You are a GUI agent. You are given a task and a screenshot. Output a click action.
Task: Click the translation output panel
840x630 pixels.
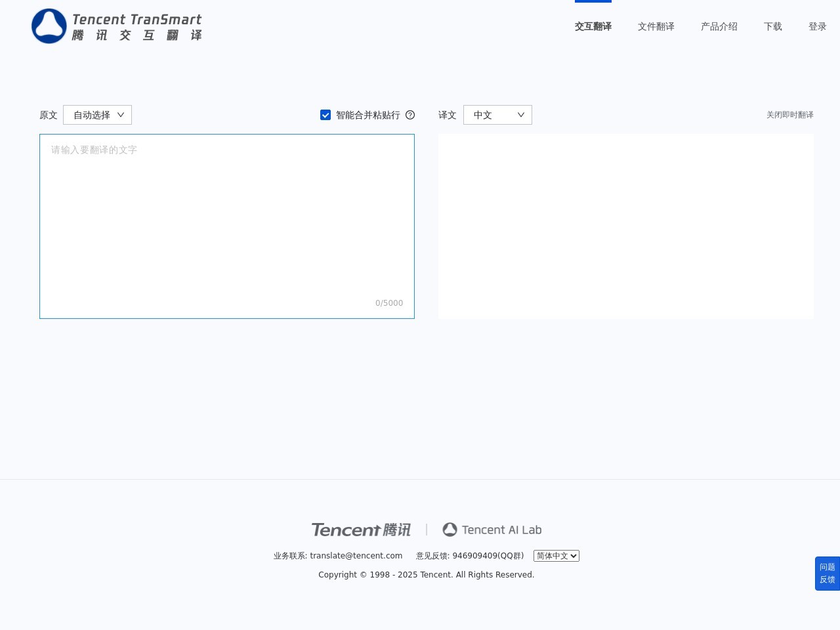click(626, 226)
